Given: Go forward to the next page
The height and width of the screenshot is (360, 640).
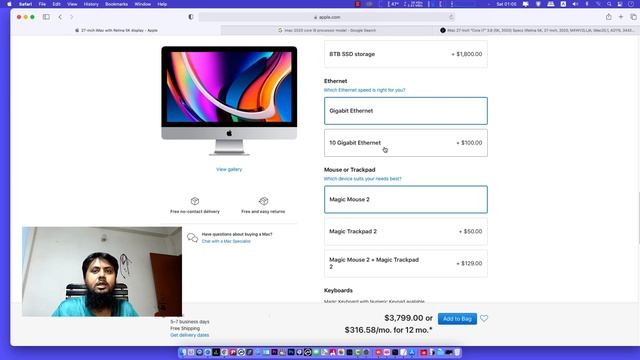Looking at the screenshot, I should [x=71, y=17].
